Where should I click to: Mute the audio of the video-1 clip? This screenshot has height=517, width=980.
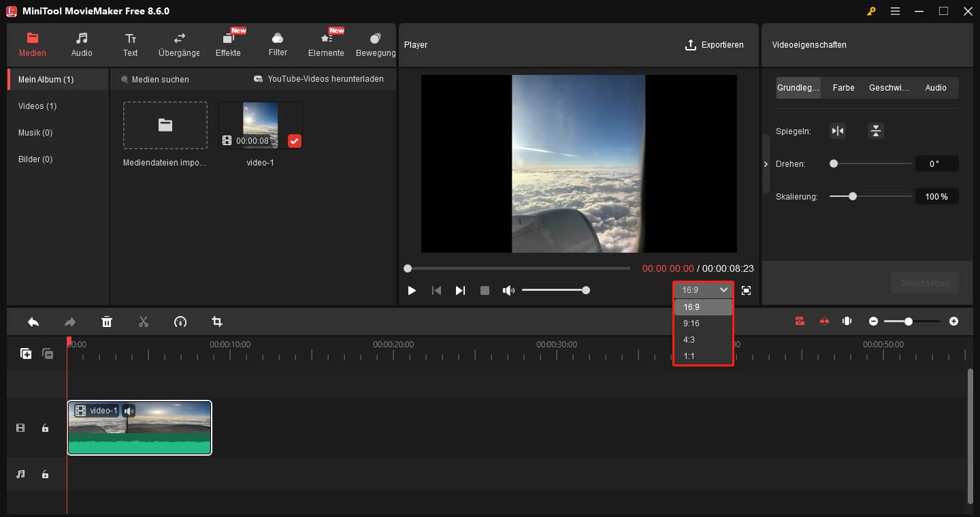pos(129,410)
